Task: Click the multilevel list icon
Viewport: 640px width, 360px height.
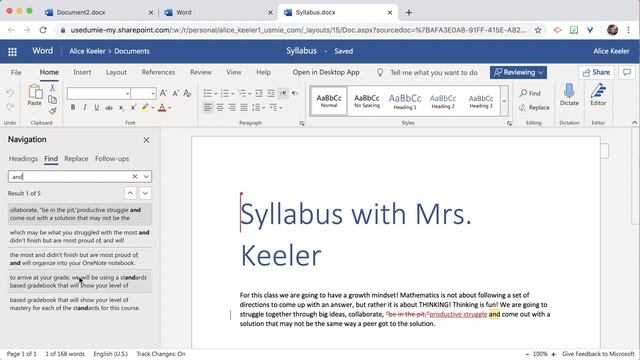Action: pyautogui.click(x=242, y=93)
